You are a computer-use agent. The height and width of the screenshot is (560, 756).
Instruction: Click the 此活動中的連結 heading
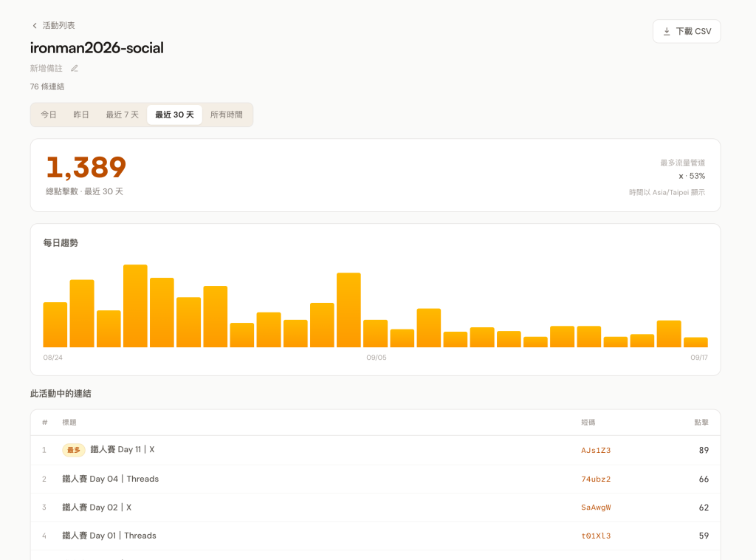61,394
